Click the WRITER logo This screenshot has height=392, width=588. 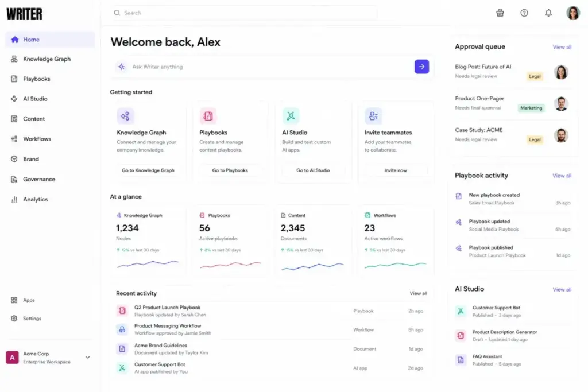click(x=24, y=14)
